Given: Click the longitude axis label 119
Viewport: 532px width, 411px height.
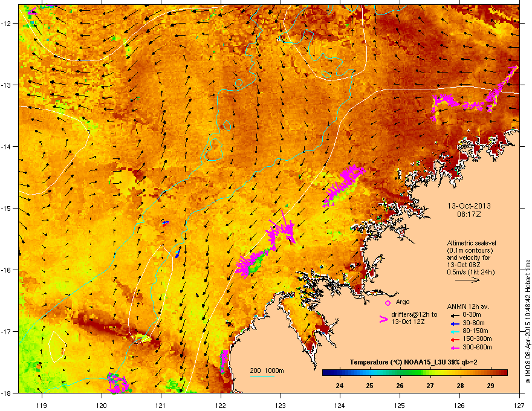Looking at the screenshot, I should (42, 405).
